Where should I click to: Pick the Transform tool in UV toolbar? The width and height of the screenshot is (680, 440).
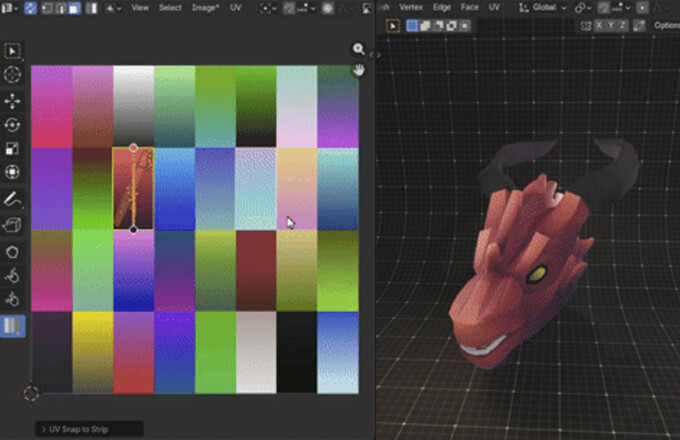(13, 172)
